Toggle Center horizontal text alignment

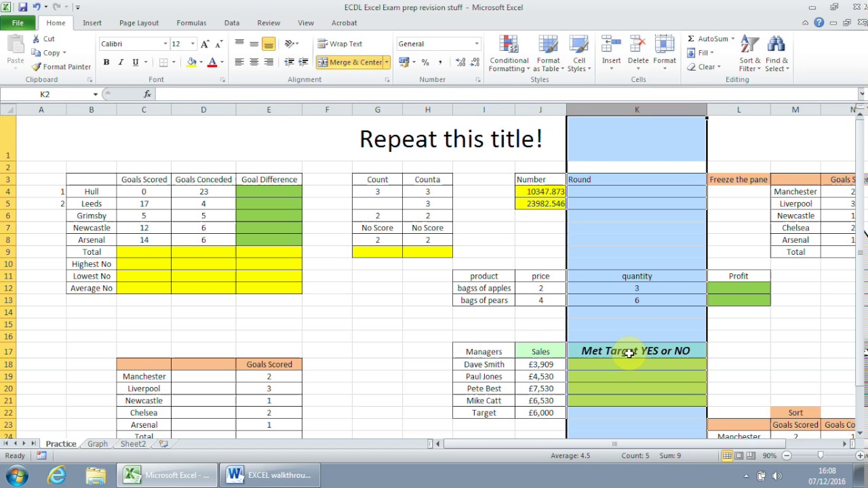pyautogui.click(x=254, y=62)
